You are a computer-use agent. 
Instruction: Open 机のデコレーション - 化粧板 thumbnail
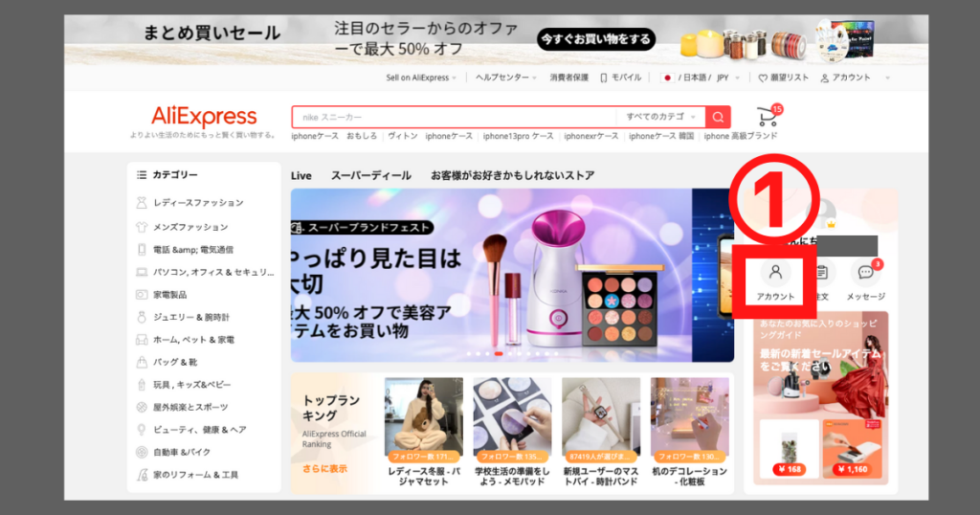[690, 416]
